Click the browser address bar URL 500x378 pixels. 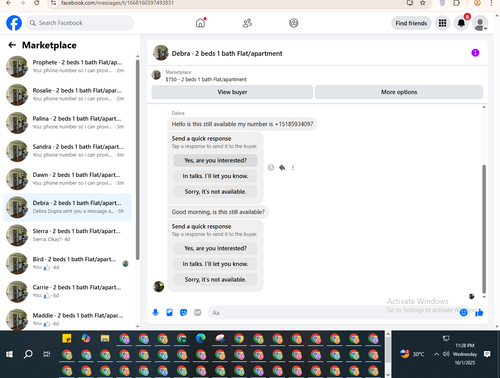click(x=117, y=3)
